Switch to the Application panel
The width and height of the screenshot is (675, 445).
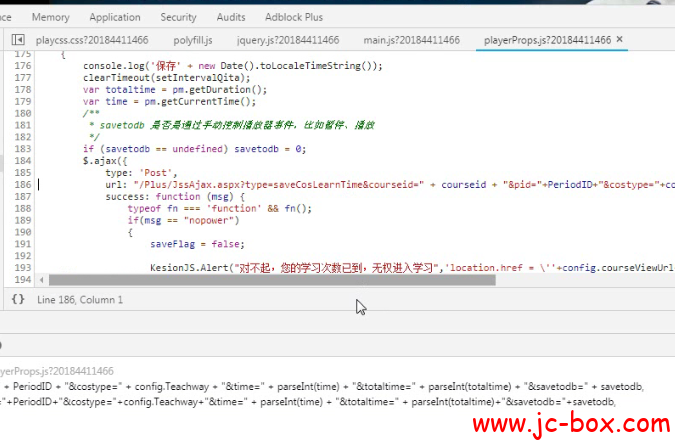(x=115, y=17)
